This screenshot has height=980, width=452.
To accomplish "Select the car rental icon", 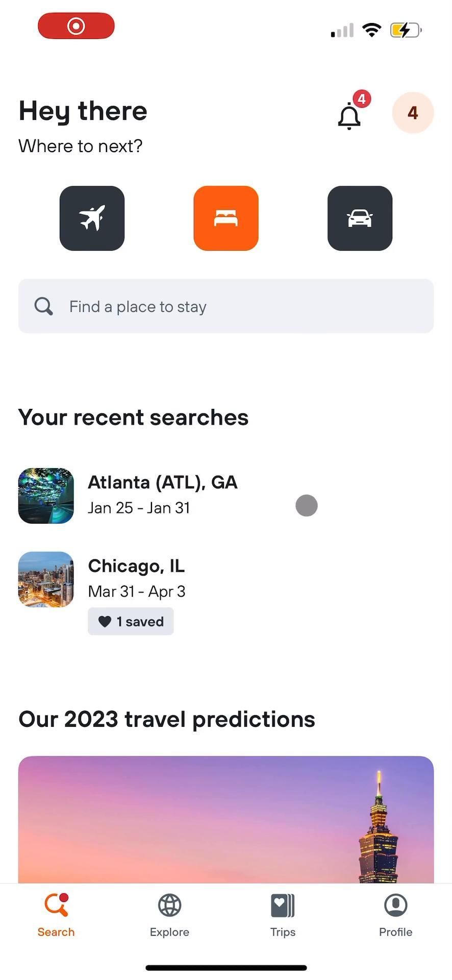I will [x=360, y=218].
